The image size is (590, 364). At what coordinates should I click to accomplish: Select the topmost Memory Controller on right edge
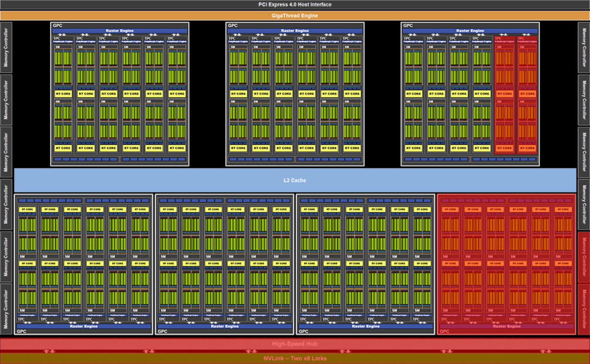(584, 48)
